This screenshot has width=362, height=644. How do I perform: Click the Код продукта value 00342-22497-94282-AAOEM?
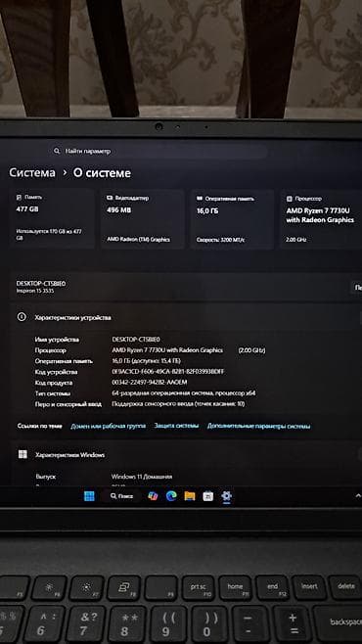pos(150,383)
